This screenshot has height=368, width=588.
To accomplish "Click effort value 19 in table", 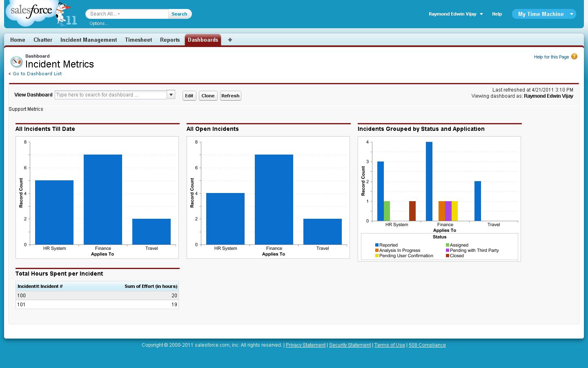I will [174, 305].
